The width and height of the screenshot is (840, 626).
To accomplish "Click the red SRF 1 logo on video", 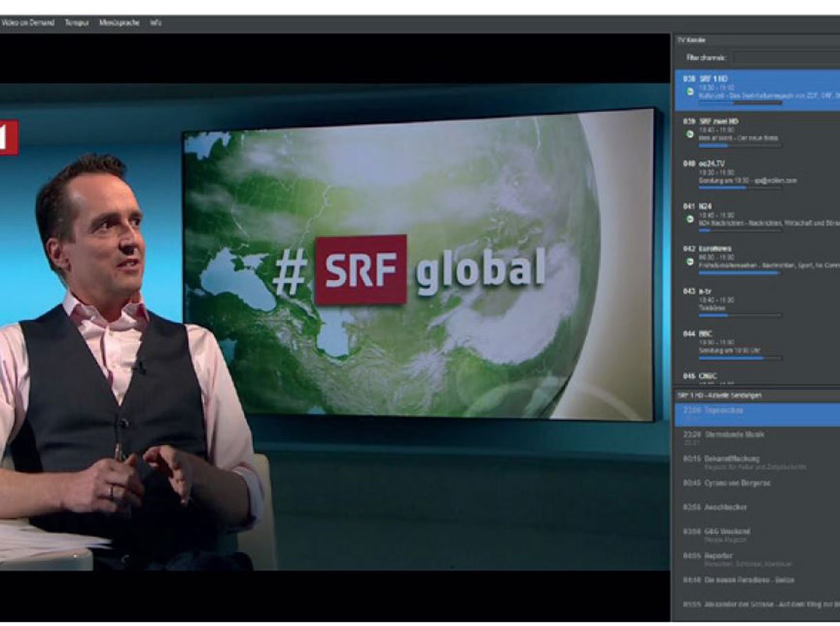I will click(8, 137).
